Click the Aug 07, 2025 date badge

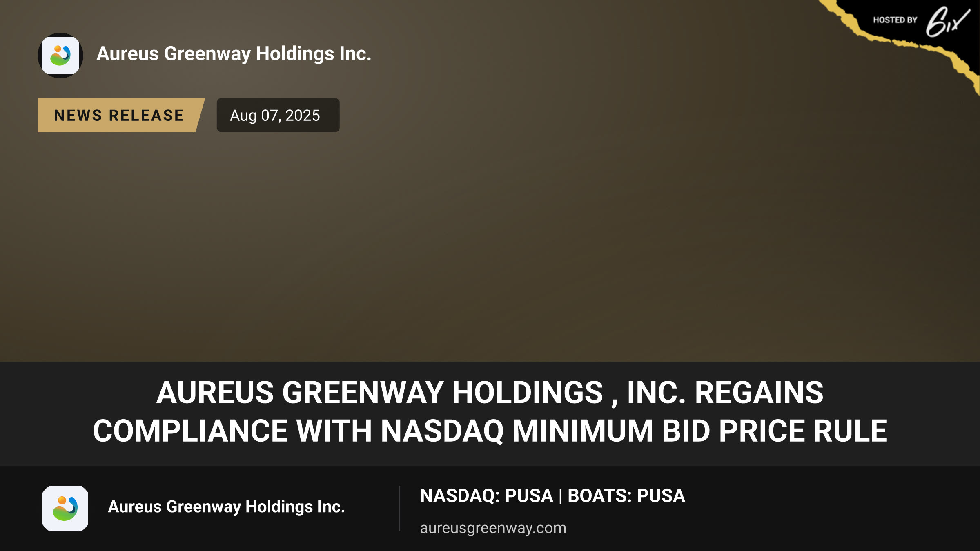point(278,115)
